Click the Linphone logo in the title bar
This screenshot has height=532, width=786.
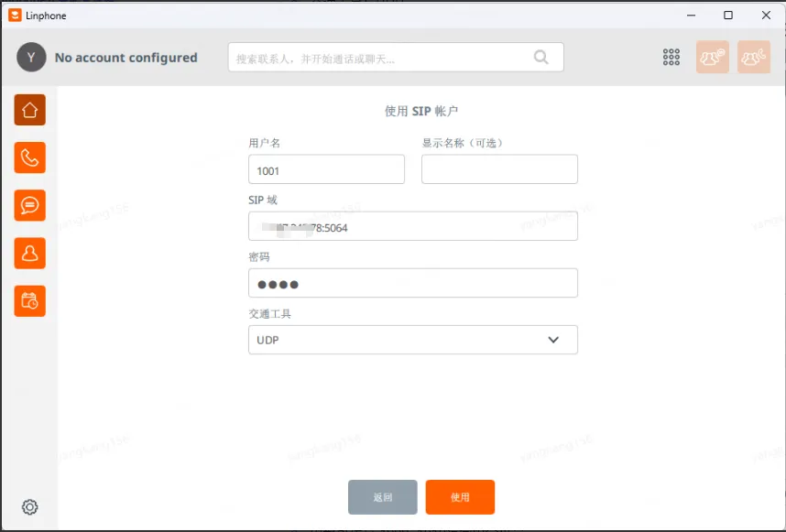click(x=12, y=15)
